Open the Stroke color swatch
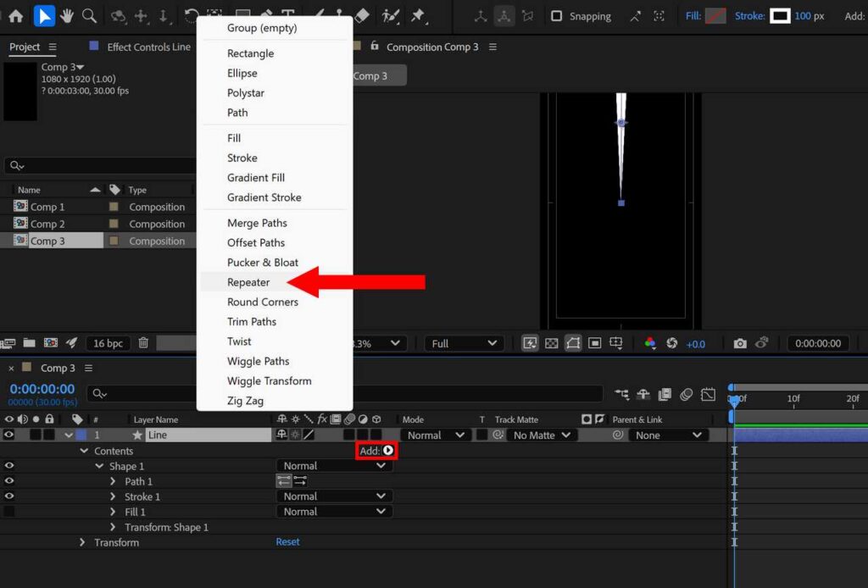 (x=780, y=16)
